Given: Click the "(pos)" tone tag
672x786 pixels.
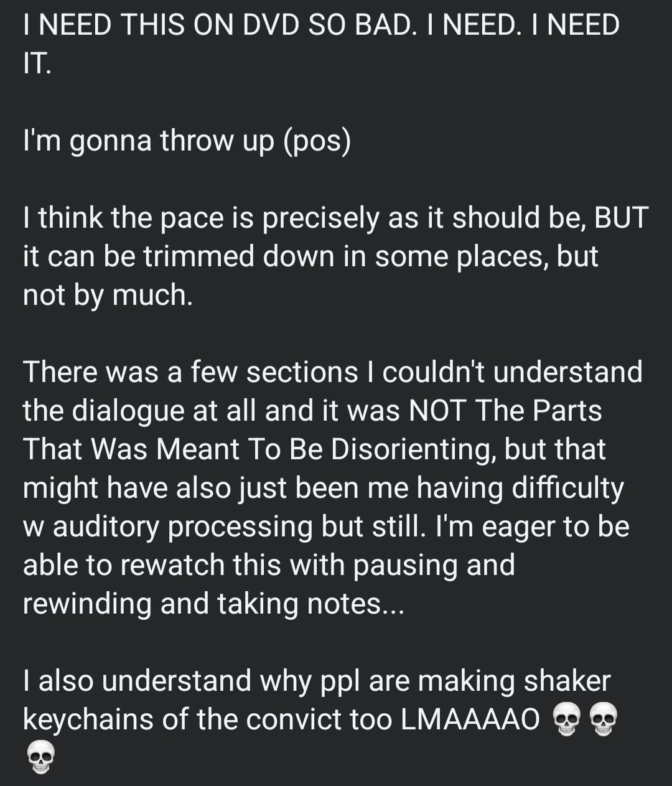Looking at the screenshot, I should 317,141.
